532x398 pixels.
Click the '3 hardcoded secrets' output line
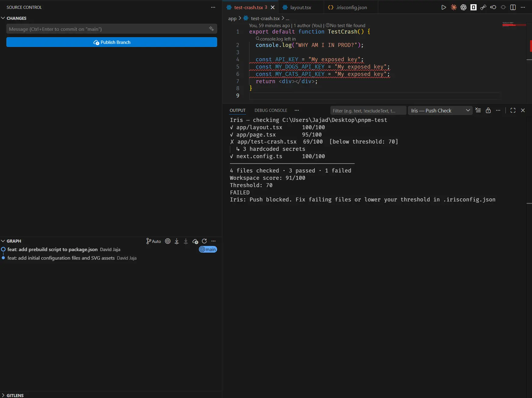271,149
